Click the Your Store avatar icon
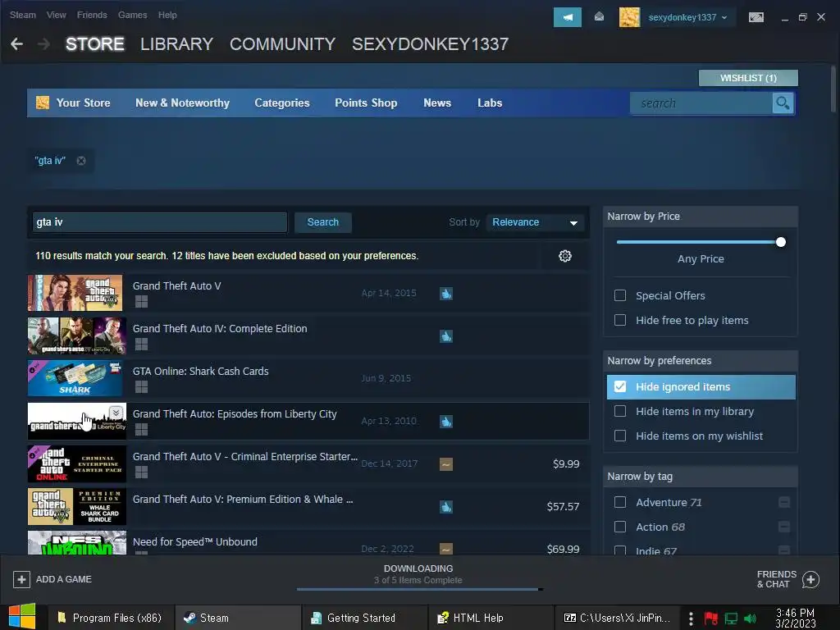Screen dimensions: 840x630 click(x=43, y=103)
